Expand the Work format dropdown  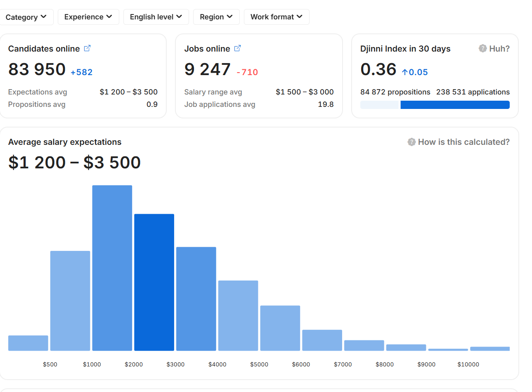(x=277, y=17)
